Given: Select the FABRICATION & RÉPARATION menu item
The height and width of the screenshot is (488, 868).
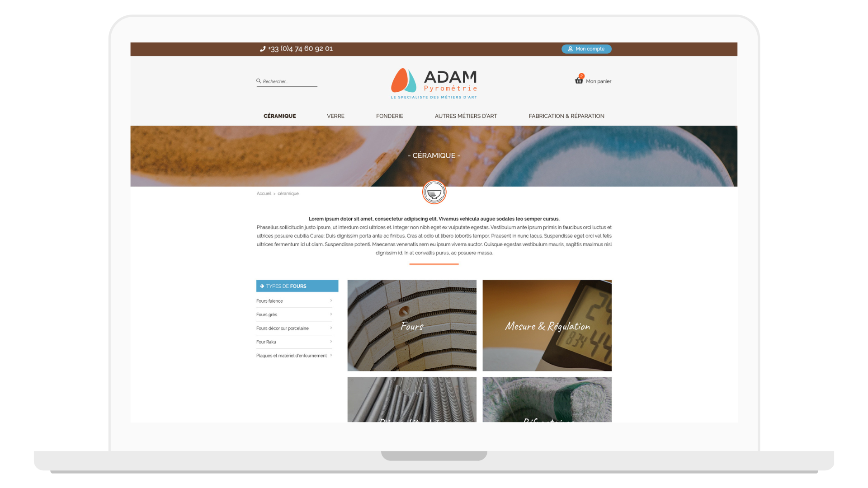Looking at the screenshot, I should pyautogui.click(x=566, y=116).
